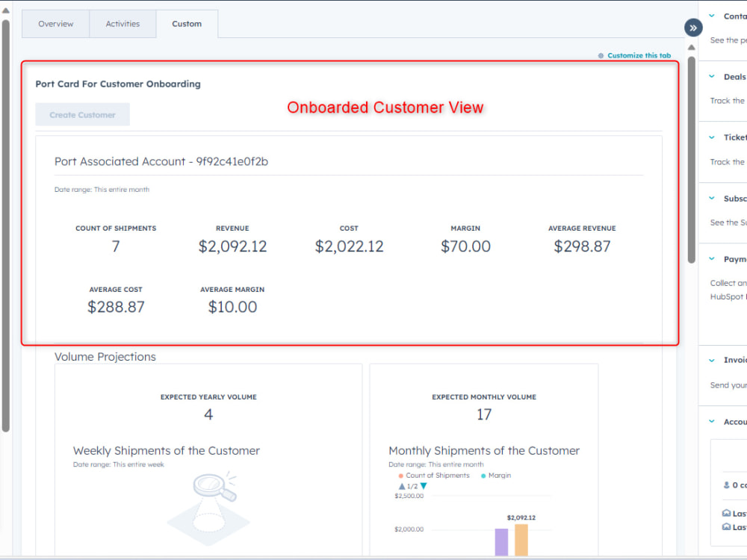Click the down triangle pagination arrow next to 1/2
The image size is (747, 560).
pos(423,485)
